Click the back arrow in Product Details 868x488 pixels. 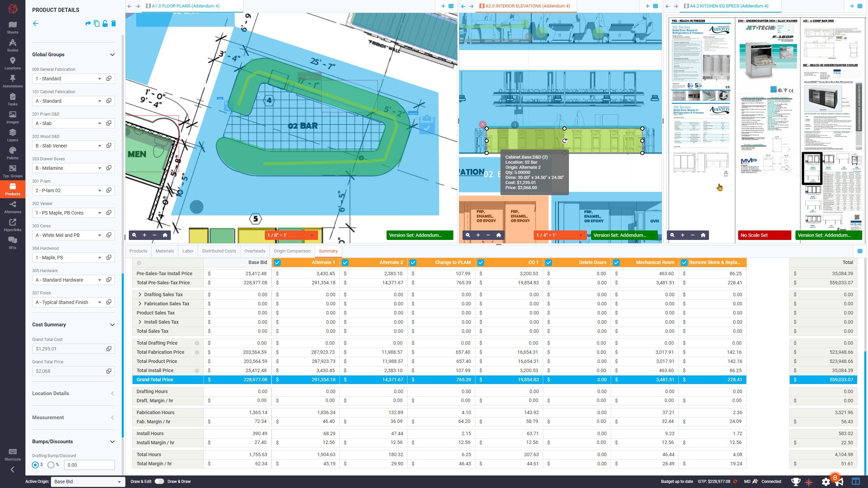36,23
